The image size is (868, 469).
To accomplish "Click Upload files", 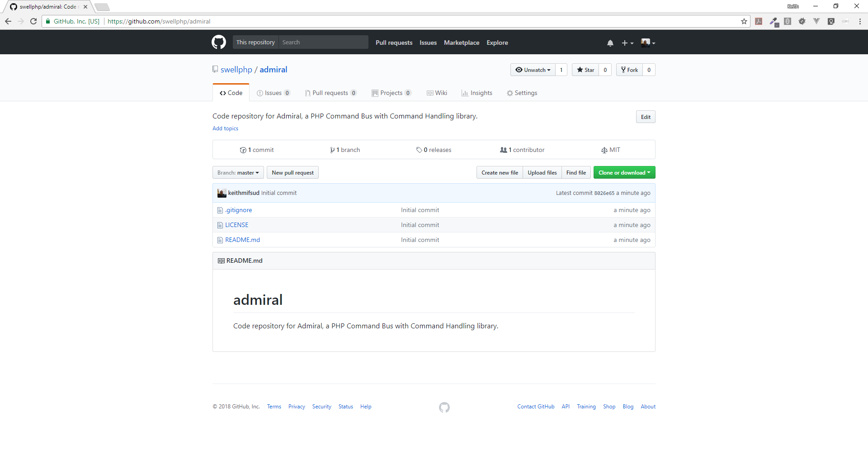I will (x=542, y=172).
